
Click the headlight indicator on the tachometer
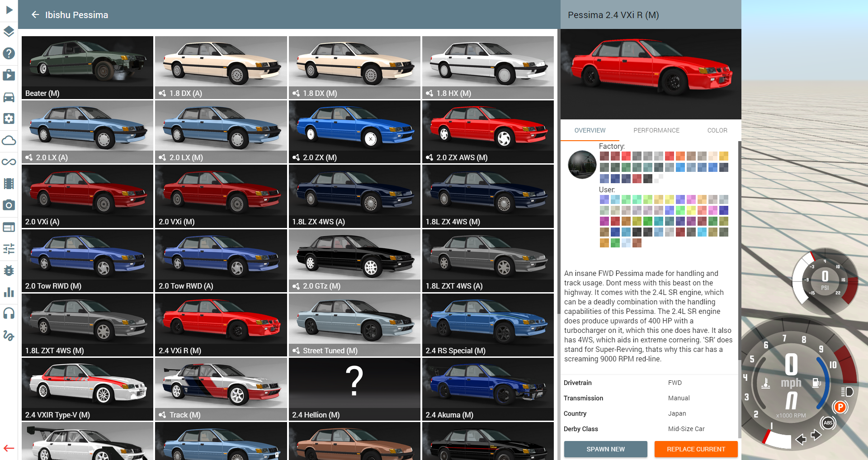click(847, 392)
